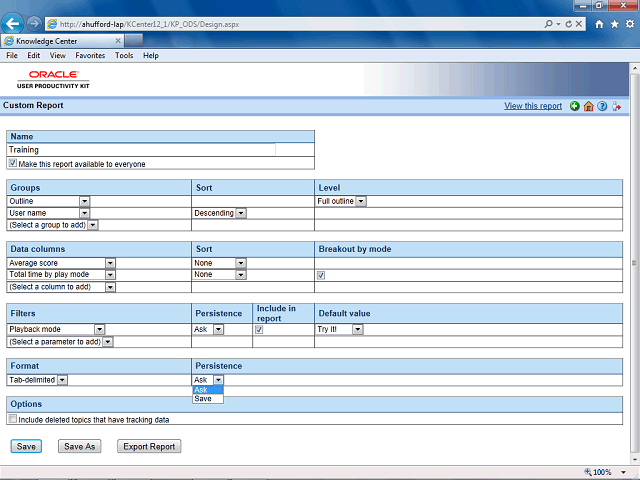Open the Favorites star icon
The width and height of the screenshot is (640, 480).
(615, 24)
